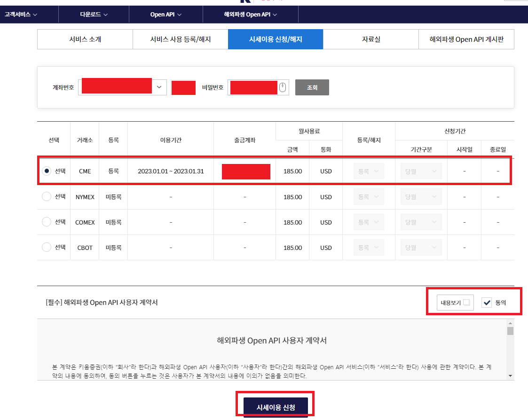Select the CME radio button
This screenshot has height=420, width=528.
pos(47,171)
